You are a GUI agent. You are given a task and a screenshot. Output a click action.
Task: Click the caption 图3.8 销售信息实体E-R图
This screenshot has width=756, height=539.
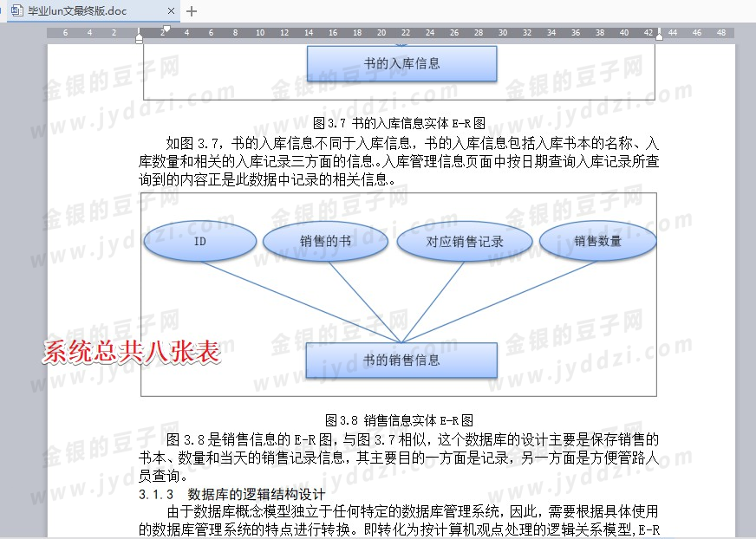pyautogui.click(x=399, y=420)
